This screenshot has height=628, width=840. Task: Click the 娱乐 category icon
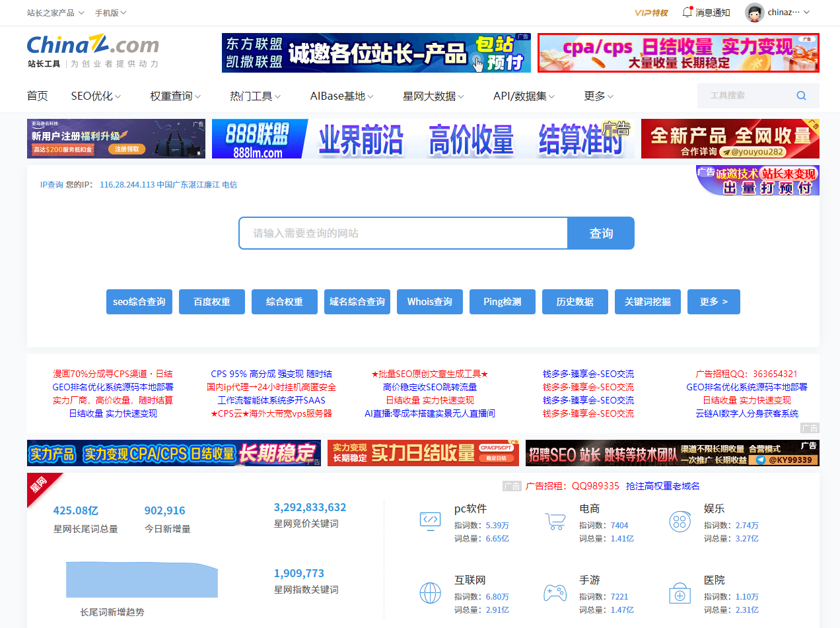click(x=680, y=521)
